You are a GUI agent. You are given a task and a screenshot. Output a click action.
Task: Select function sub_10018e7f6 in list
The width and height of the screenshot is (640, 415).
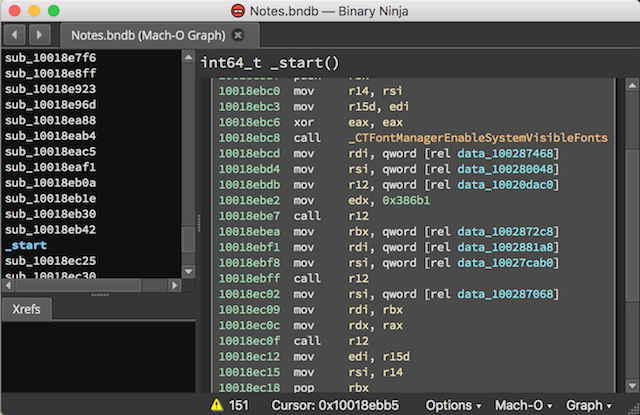point(51,58)
